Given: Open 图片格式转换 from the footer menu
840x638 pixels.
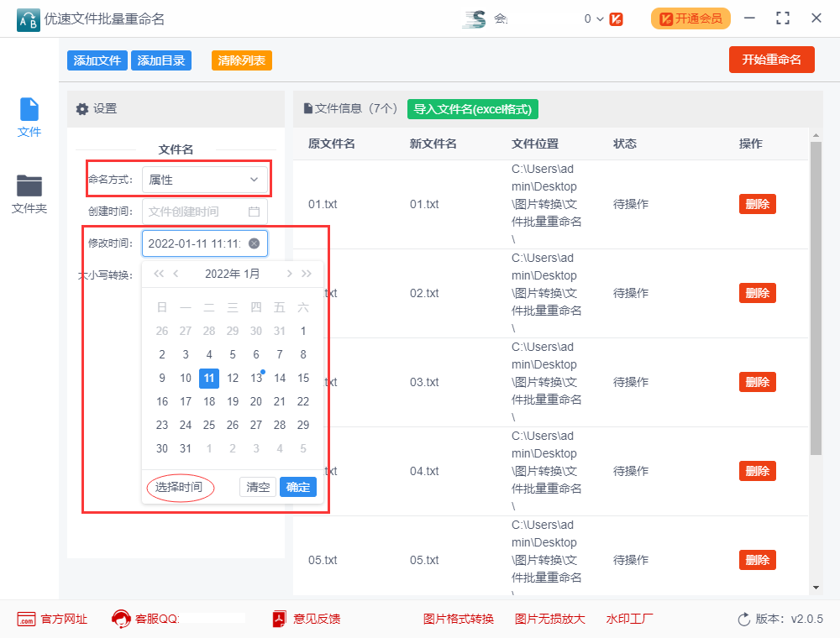Looking at the screenshot, I should 459,619.
